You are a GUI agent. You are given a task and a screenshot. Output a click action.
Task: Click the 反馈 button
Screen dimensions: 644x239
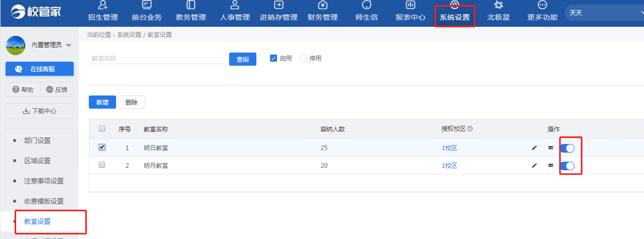(57, 89)
